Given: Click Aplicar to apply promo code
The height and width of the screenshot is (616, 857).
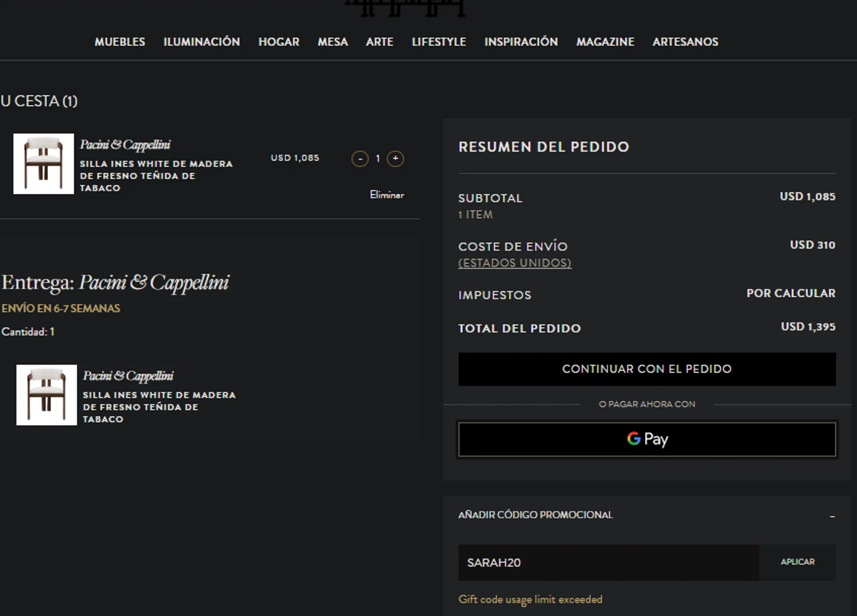Looking at the screenshot, I should pyautogui.click(x=798, y=562).
